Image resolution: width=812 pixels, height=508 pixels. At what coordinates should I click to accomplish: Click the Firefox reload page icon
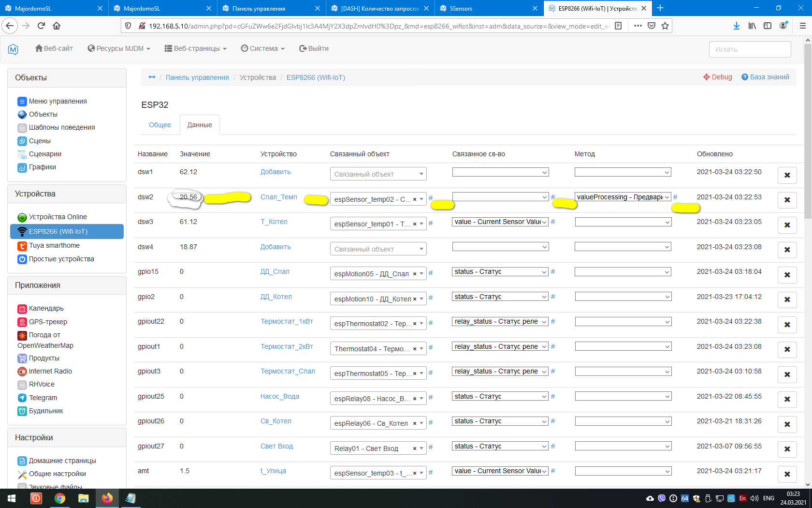(41, 26)
